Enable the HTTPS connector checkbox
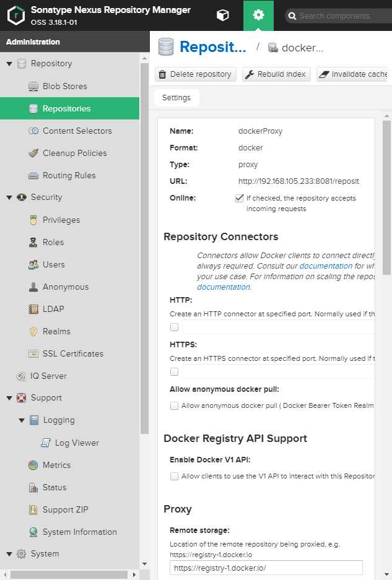Screen dimensions: 392x580 (174, 371)
